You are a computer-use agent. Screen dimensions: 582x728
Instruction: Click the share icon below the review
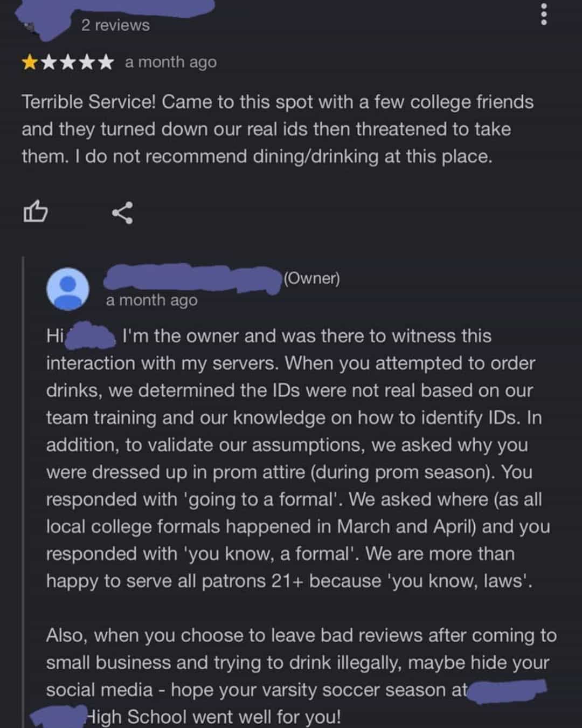(x=122, y=212)
